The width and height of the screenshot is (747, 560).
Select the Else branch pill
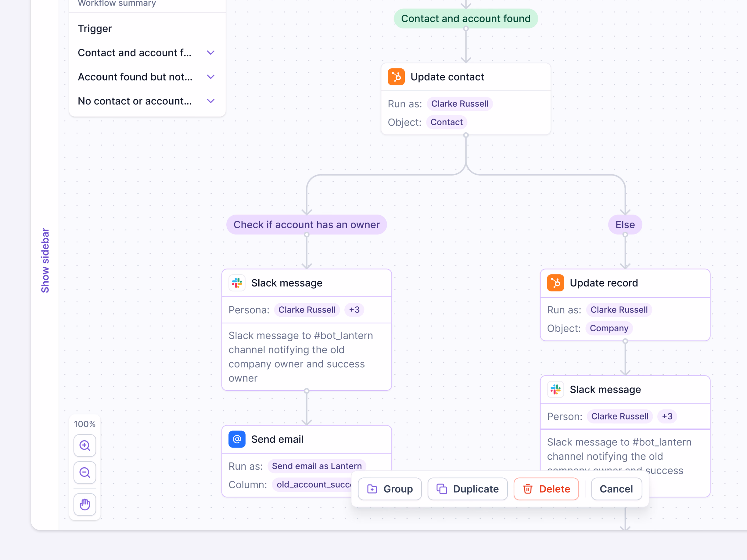[625, 225]
